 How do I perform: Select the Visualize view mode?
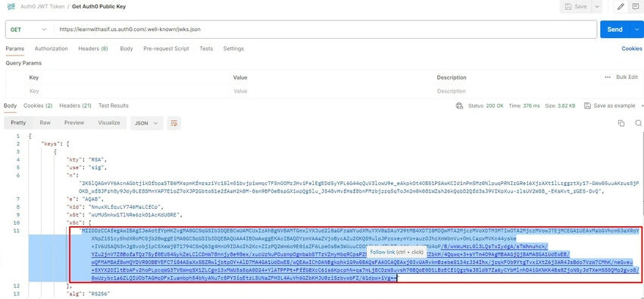tap(109, 123)
